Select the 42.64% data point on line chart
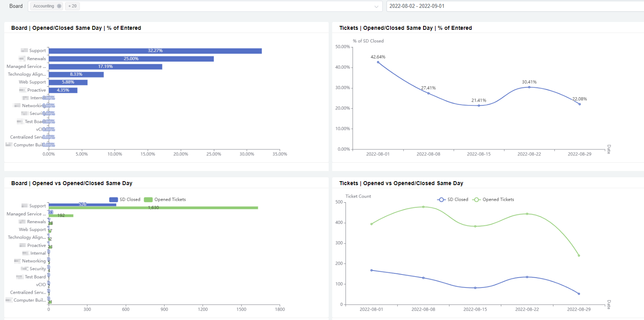This screenshot has width=644, height=320. click(378, 62)
